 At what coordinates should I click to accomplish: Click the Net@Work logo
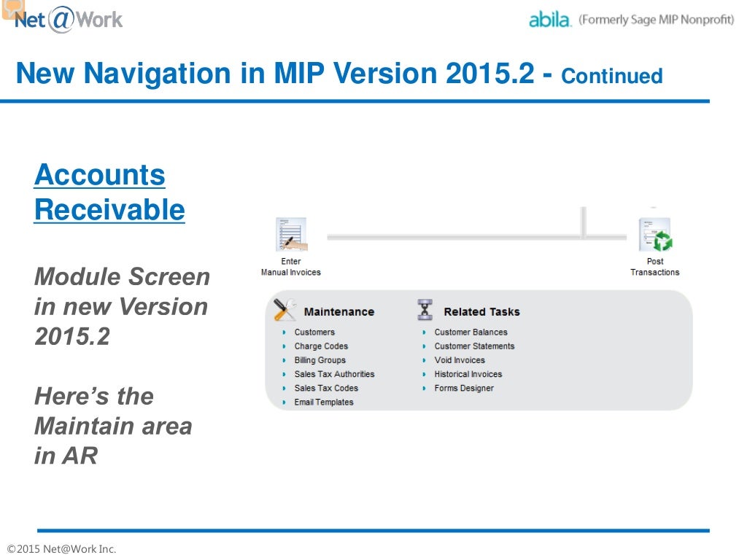coord(68,20)
